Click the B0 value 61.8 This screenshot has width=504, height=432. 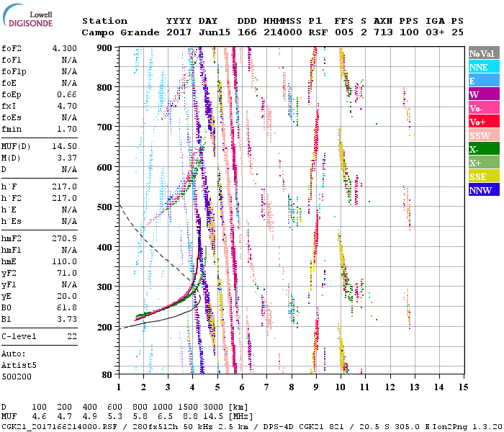click(67, 308)
